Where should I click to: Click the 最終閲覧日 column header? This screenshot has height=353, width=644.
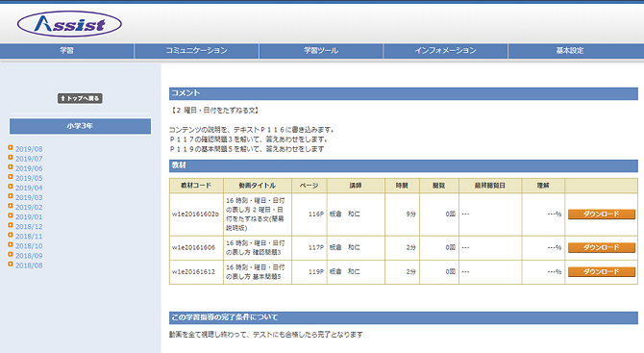[490, 186]
